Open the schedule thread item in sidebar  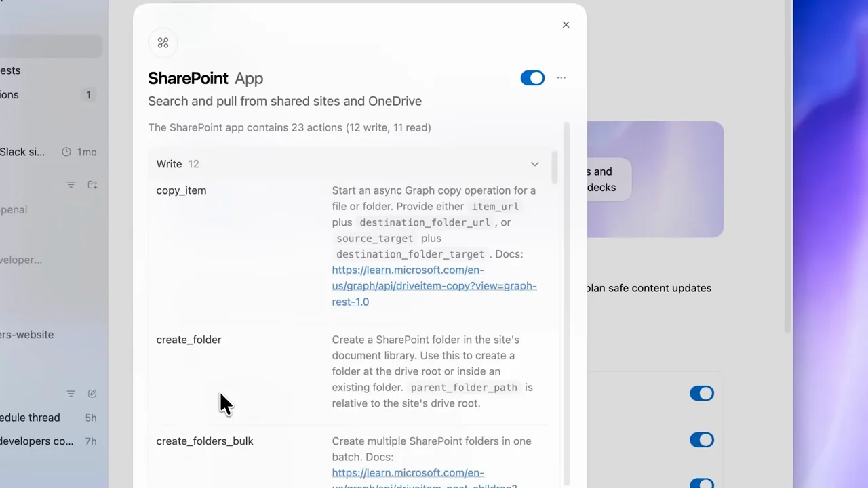point(50,418)
